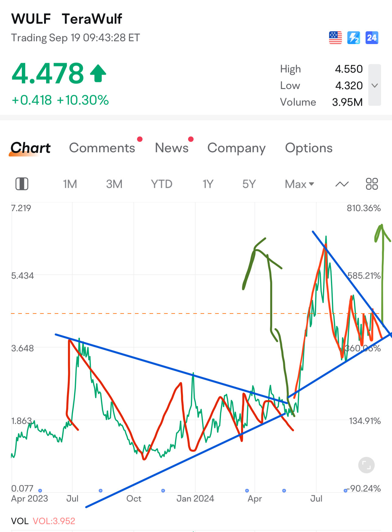This screenshot has width=392, height=532.
Task: Select the 3M chart range
Action: [114, 184]
